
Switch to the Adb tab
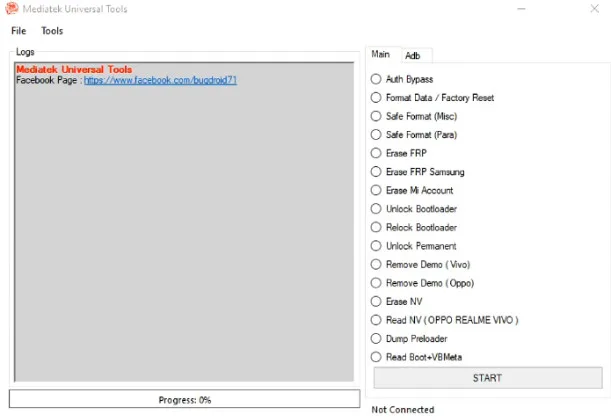[413, 56]
